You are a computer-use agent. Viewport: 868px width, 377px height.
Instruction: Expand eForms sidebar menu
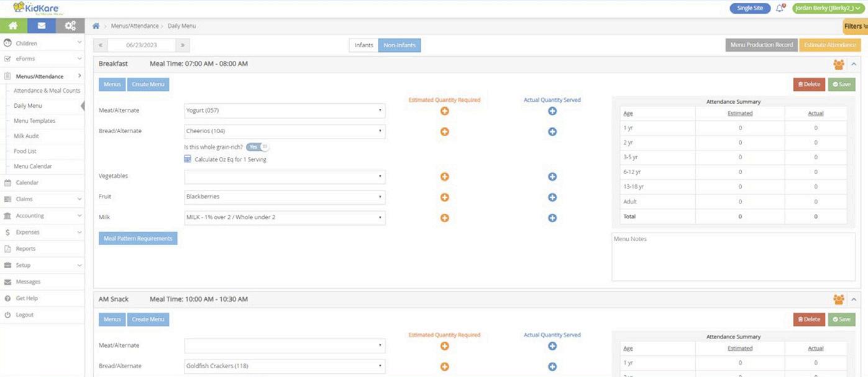click(42, 58)
